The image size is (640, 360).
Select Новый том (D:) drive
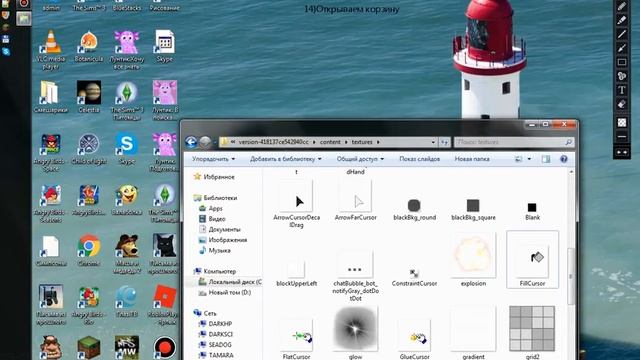tap(224, 293)
